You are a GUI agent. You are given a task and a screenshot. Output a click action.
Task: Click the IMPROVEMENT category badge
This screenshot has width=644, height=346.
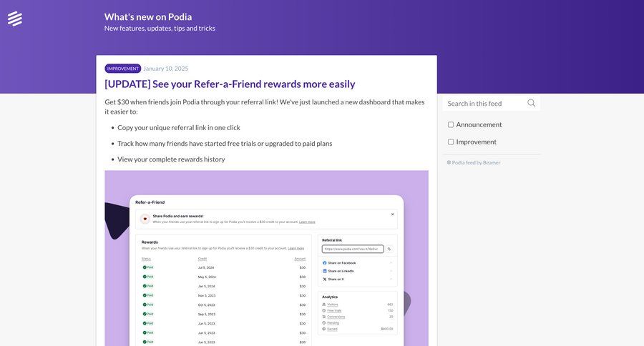[123, 69]
